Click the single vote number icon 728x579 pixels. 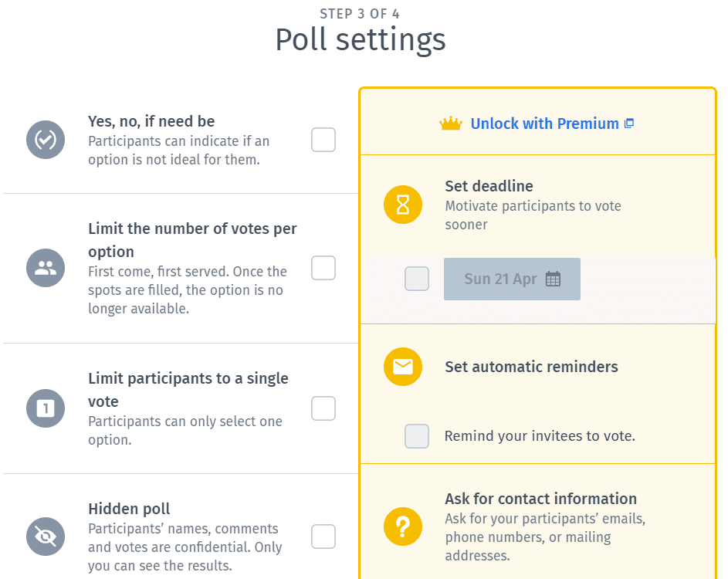pyautogui.click(x=46, y=408)
